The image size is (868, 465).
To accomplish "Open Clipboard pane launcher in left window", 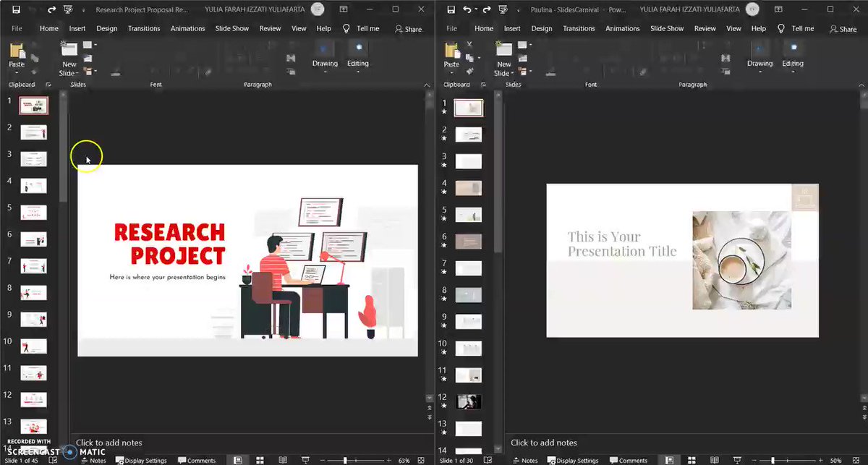I will pos(48,85).
